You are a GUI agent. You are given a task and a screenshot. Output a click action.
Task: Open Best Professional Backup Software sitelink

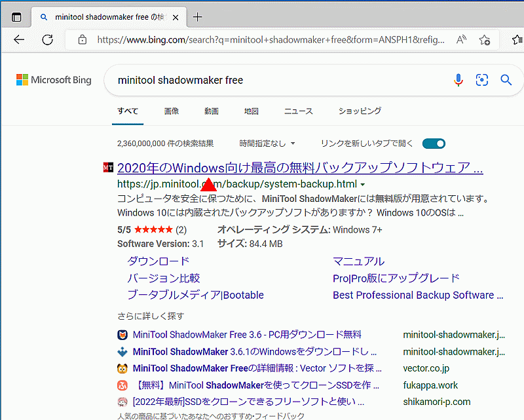tap(418, 295)
